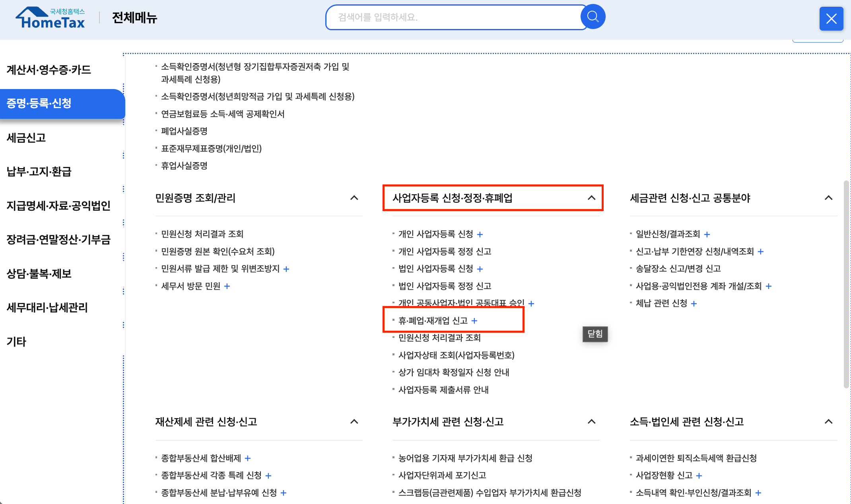Expand 종합부동산세 합산배제 via plus icon
851x504 pixels.
[248, 458]
